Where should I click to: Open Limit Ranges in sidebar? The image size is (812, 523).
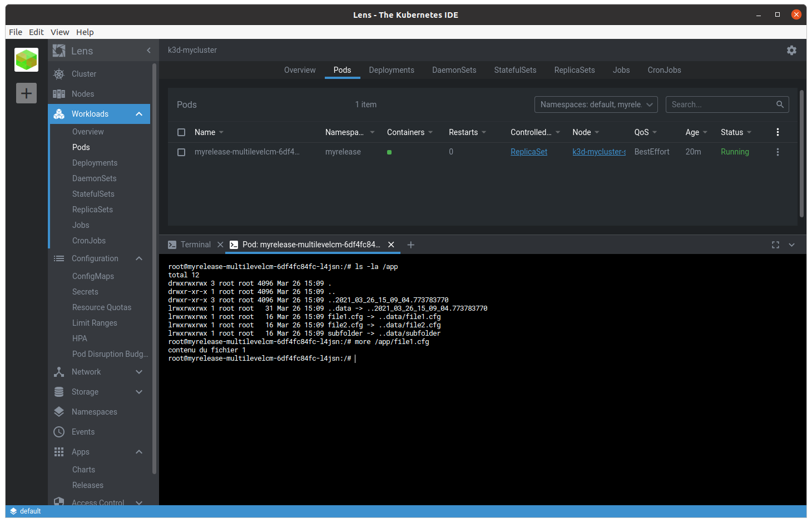point(95,323)
